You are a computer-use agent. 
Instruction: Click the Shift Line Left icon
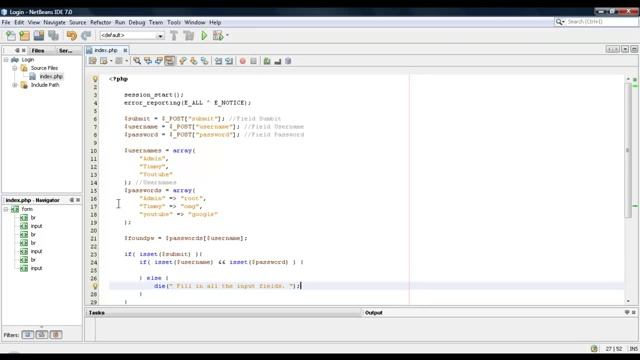218,61
